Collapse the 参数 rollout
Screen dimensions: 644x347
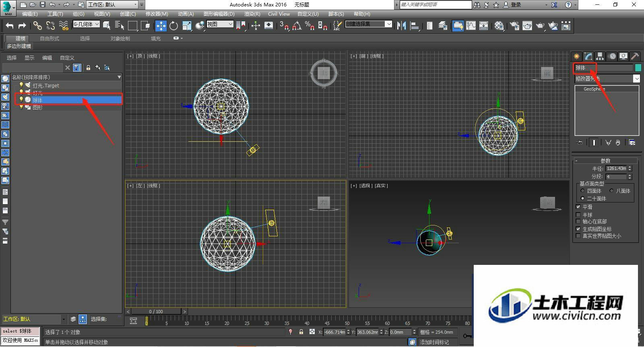click(x=605, y=161)
